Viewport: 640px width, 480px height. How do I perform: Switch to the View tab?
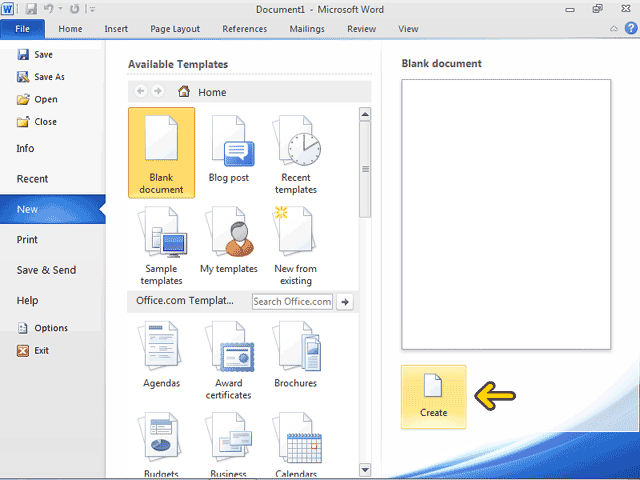[x=408, y=29]
